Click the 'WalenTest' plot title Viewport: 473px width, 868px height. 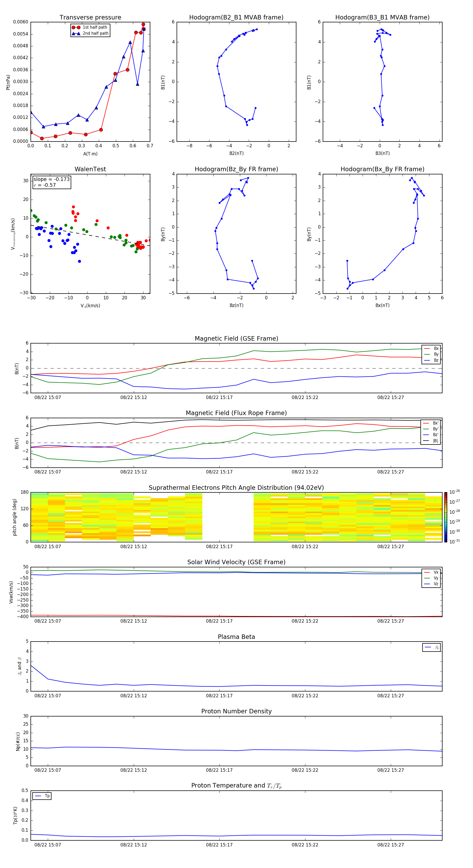(x=90, y=169)
